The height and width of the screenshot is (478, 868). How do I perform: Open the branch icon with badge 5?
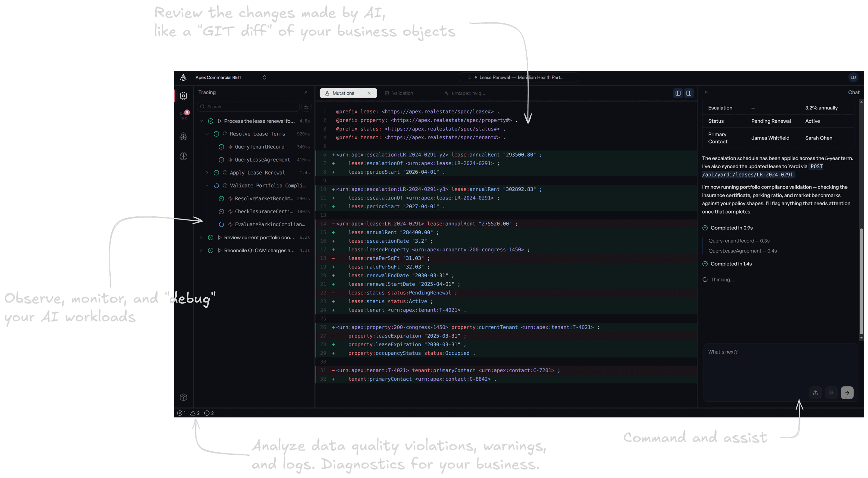183,116
